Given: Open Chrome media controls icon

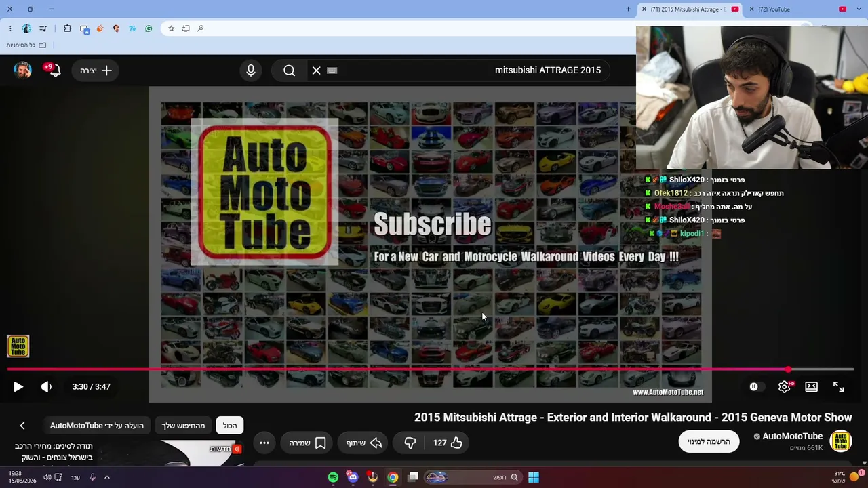Looking at the screenshot, I should [43, 28].
